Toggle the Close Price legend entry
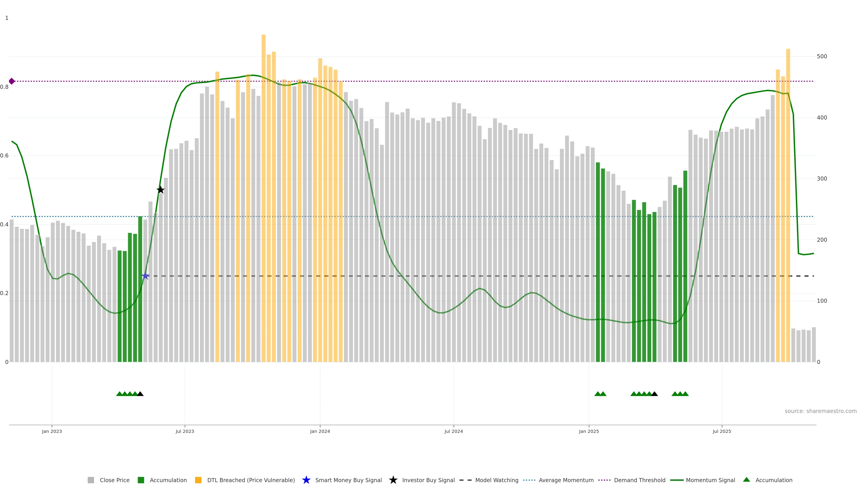The width and height of the screenshot is (868, 488). tap(114, 480)
